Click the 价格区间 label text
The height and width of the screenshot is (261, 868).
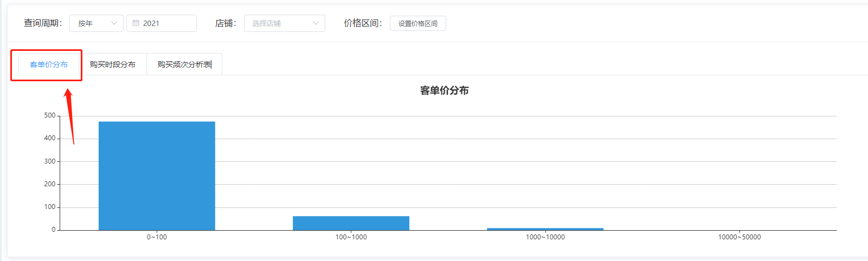[363, 23]
